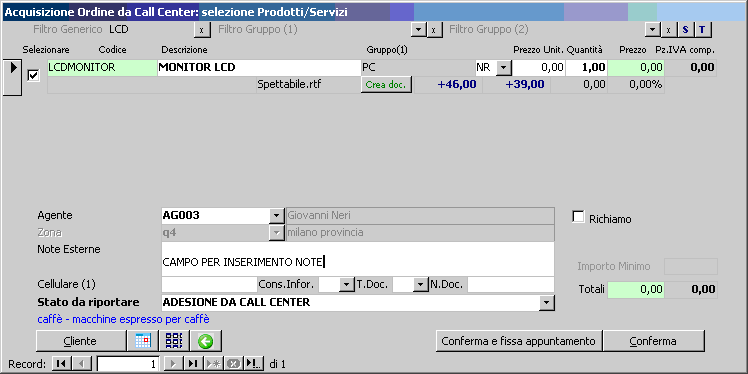This screenshot has width=748, height=374.
Task: Expand the Agente AG003 dropdown
Action: point(276,216)
